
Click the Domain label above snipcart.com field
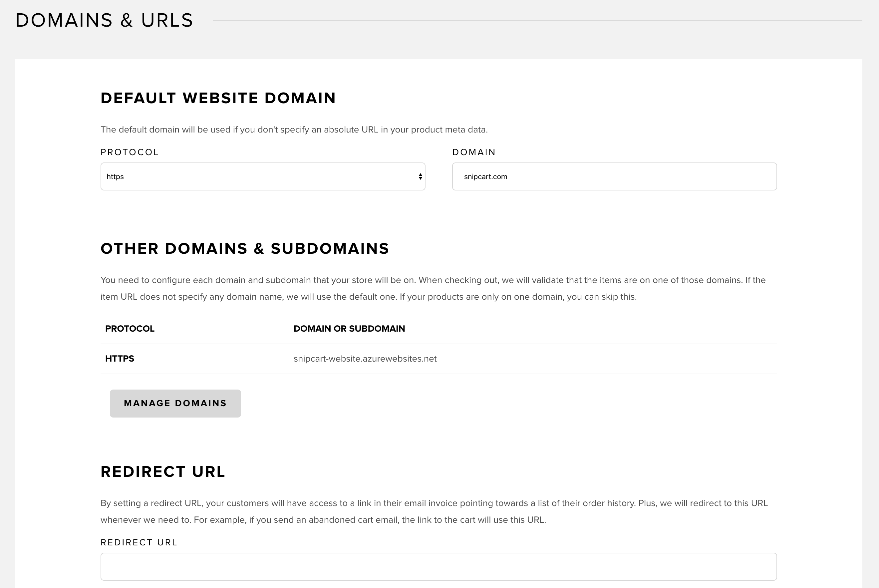(474, 152)
